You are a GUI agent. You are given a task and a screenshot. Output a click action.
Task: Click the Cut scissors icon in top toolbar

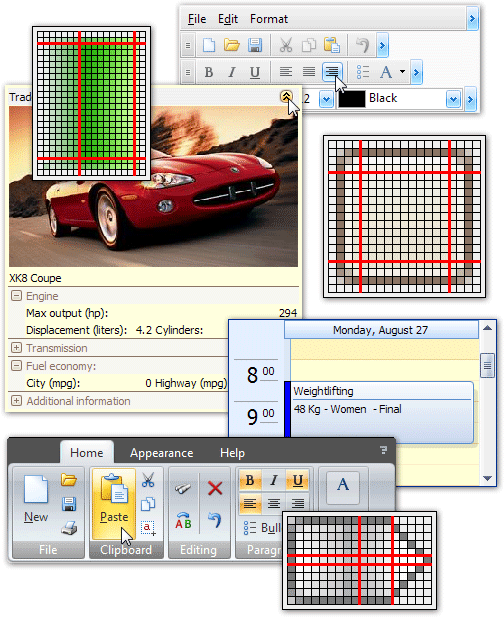click(286, 45)
